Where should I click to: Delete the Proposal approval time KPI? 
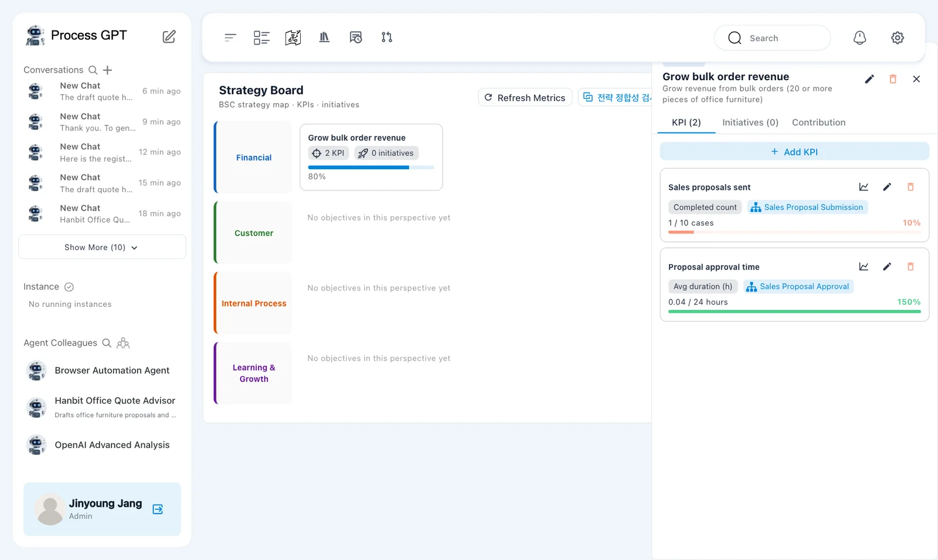click(x=910, y=267)
